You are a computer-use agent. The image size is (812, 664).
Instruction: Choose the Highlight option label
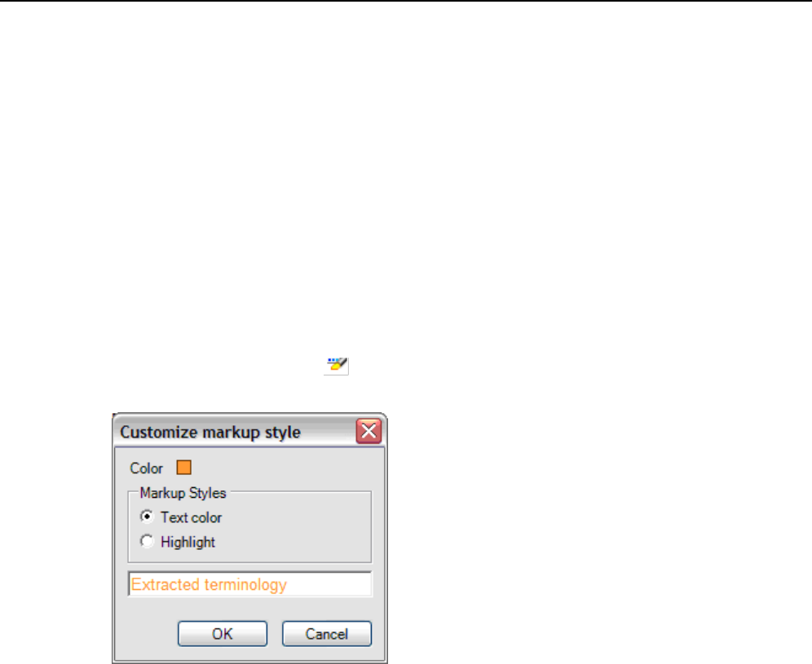coord(188,542)
